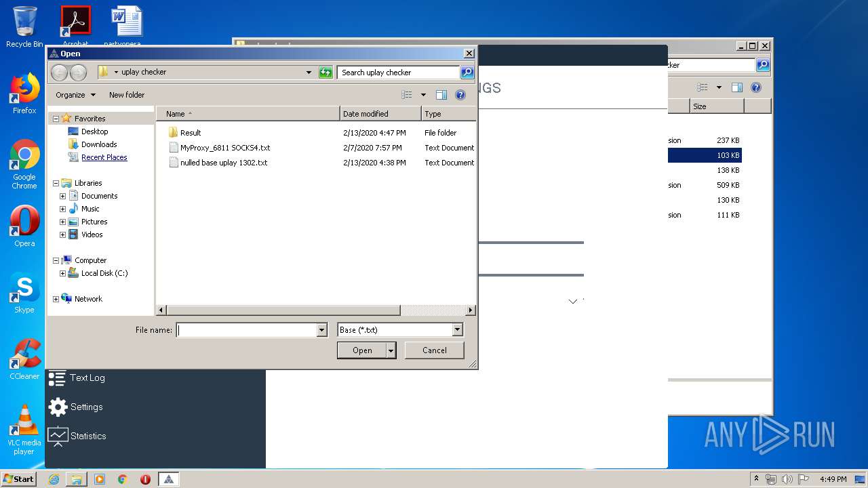Click the checker app taskbar icon
This screenshot has width=868, height=488.
[x=168, y=479]
